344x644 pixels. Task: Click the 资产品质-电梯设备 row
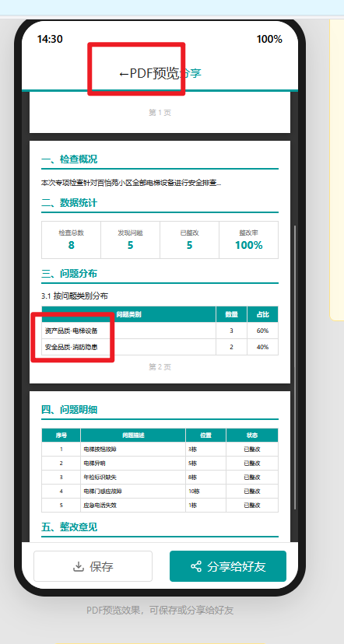pyautogui.click(x=160, y=331)
